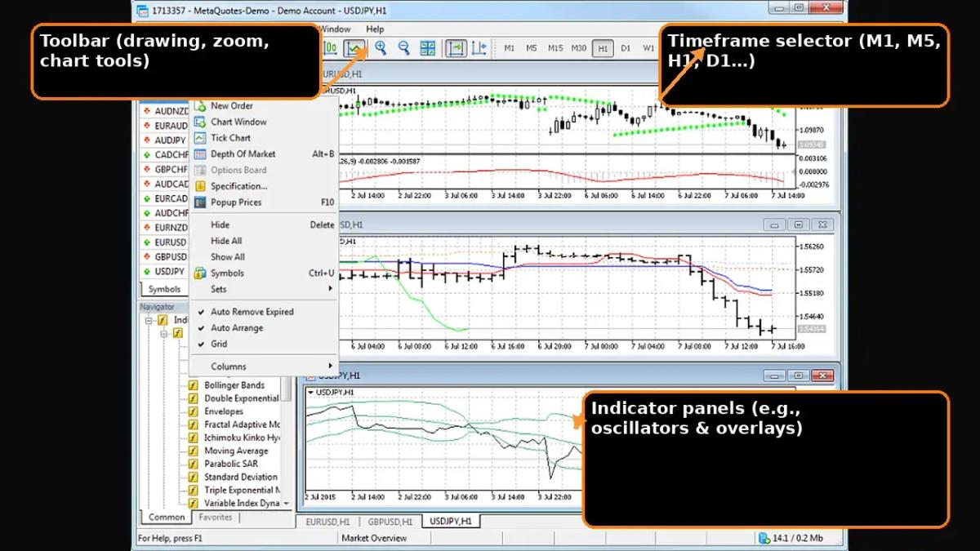
Task: Open the Window menu
Action: [x=335, y=29]
